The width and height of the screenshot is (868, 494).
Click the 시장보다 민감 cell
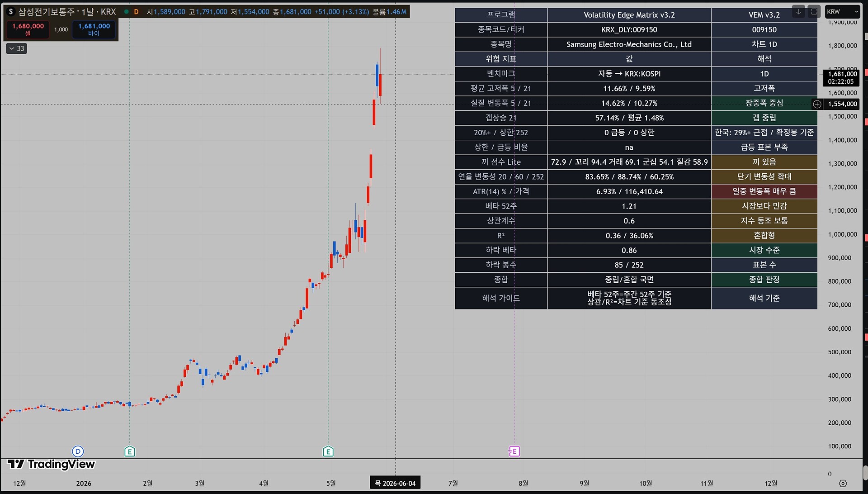pyautogui.click(x=764, y=206)
